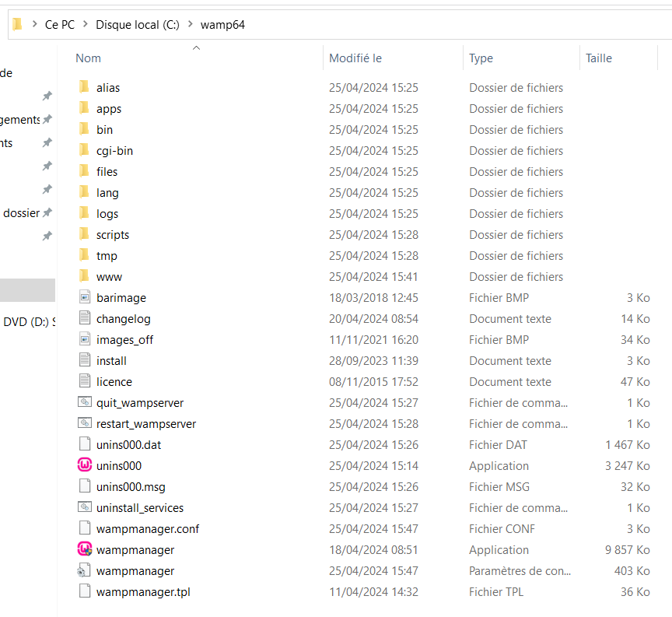Click the apps folder icon
Image resolution: width=672 pixels, height=617 pixels.
click(85, 108)
